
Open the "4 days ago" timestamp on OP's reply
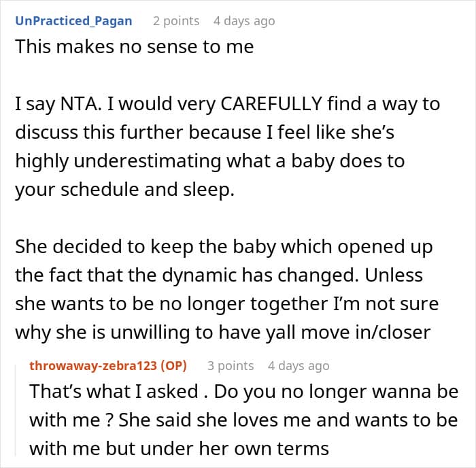299,366
